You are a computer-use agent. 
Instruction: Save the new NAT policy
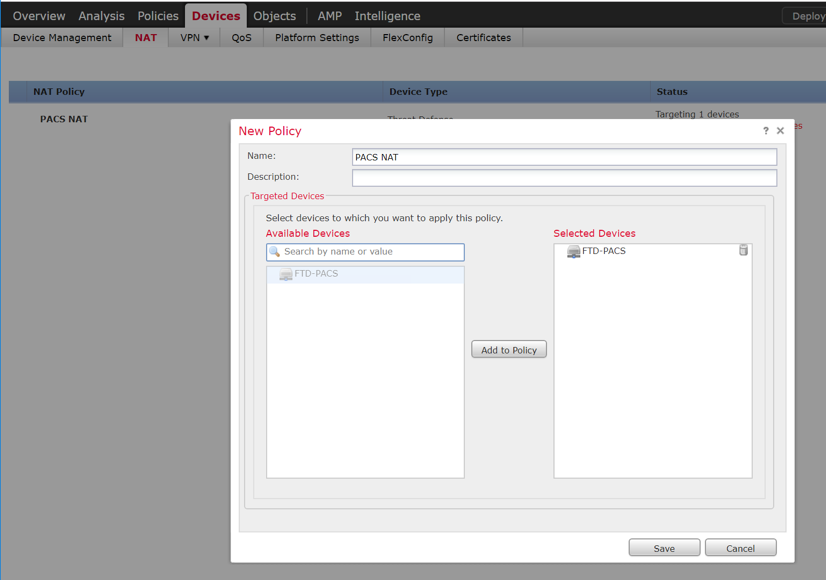pos(664,547)
